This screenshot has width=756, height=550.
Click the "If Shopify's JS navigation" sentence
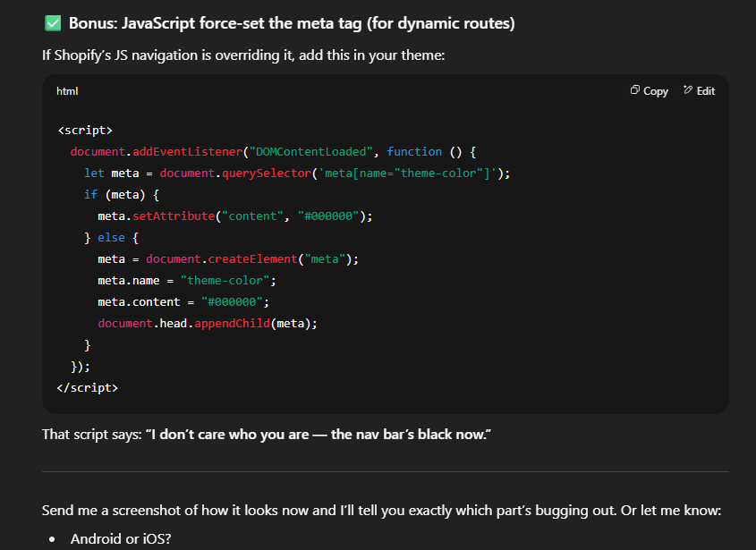coord(243,55)
